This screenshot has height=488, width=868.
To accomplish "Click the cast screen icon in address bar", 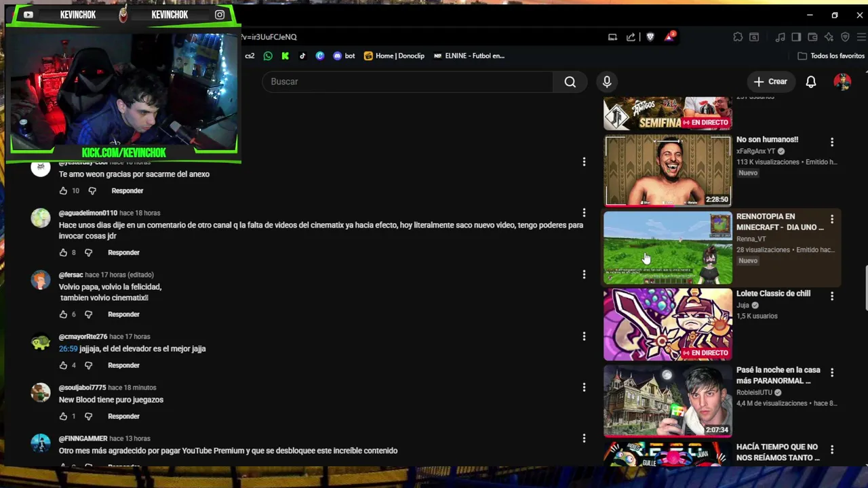I will point(612,37).
